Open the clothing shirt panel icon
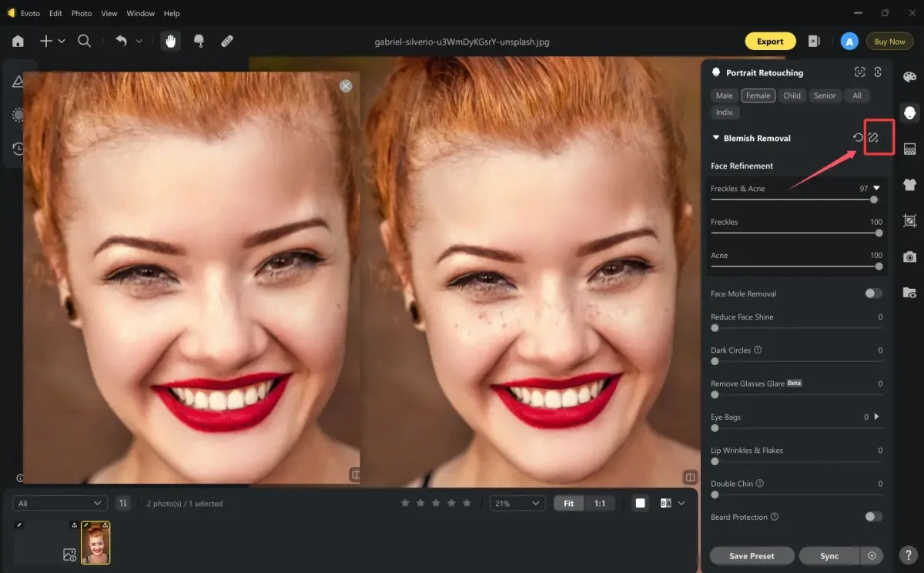The width and height of the screenshot is (924, 573). (x=909, y=185)
